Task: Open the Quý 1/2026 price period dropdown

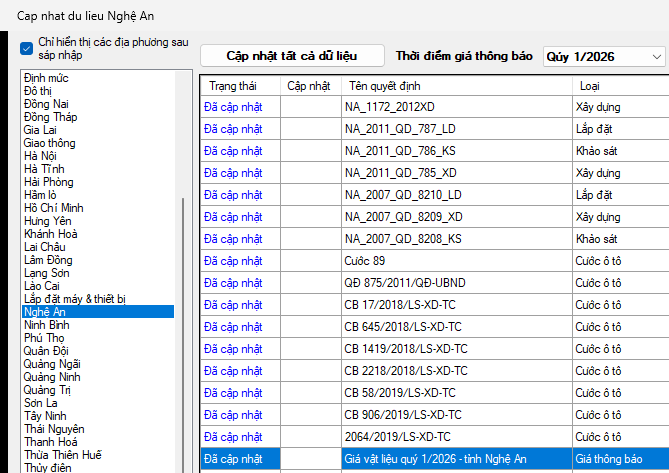Action: [x=604, y=56]
